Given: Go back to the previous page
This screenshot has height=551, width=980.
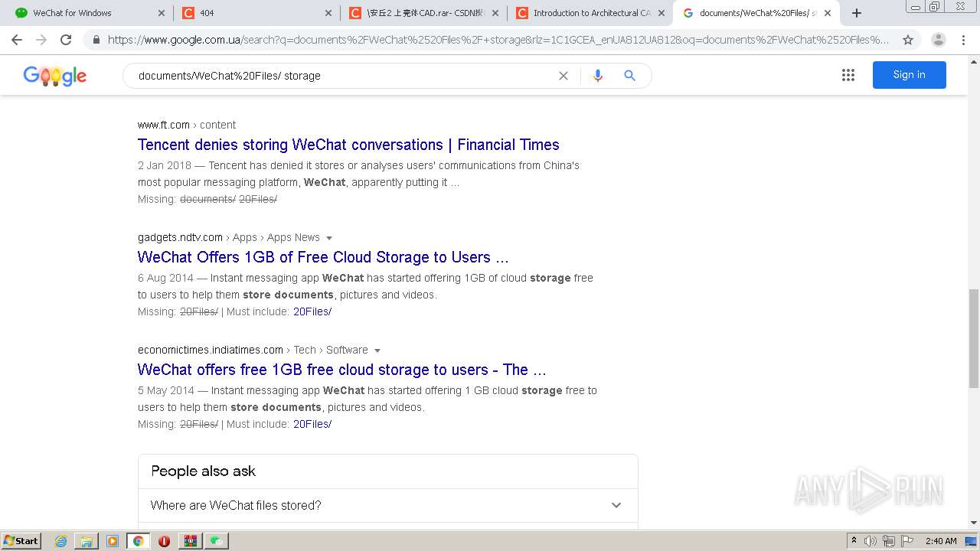Looking at the screenshot, I should coord(17,40).
